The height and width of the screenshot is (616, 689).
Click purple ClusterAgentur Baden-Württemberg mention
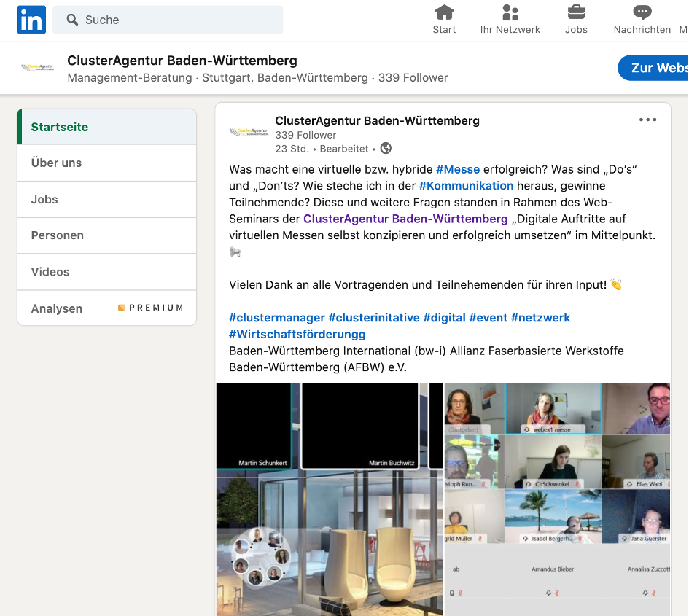(405, 219)
